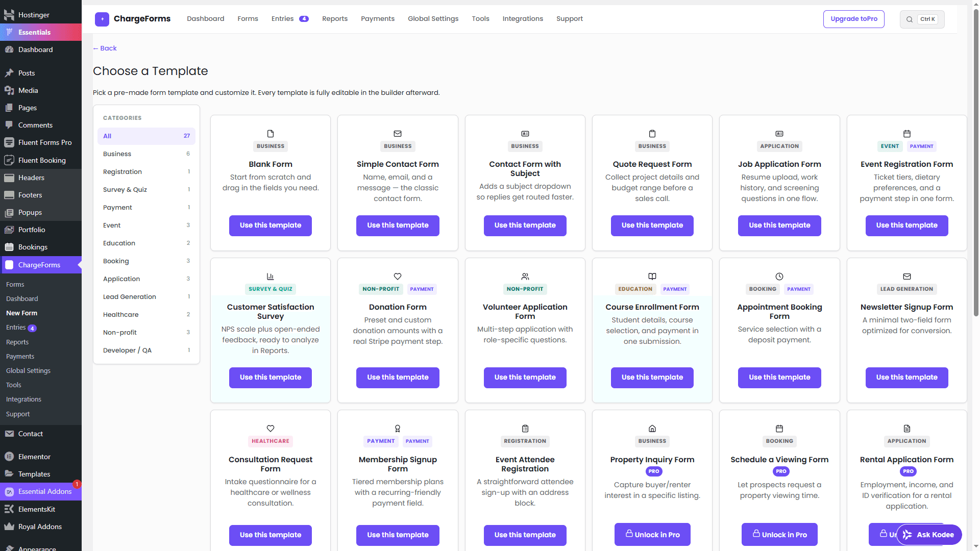Screen dimensions: 980x551
Task: Click the Upgrade to Pro button
Action: click(853, 19)
